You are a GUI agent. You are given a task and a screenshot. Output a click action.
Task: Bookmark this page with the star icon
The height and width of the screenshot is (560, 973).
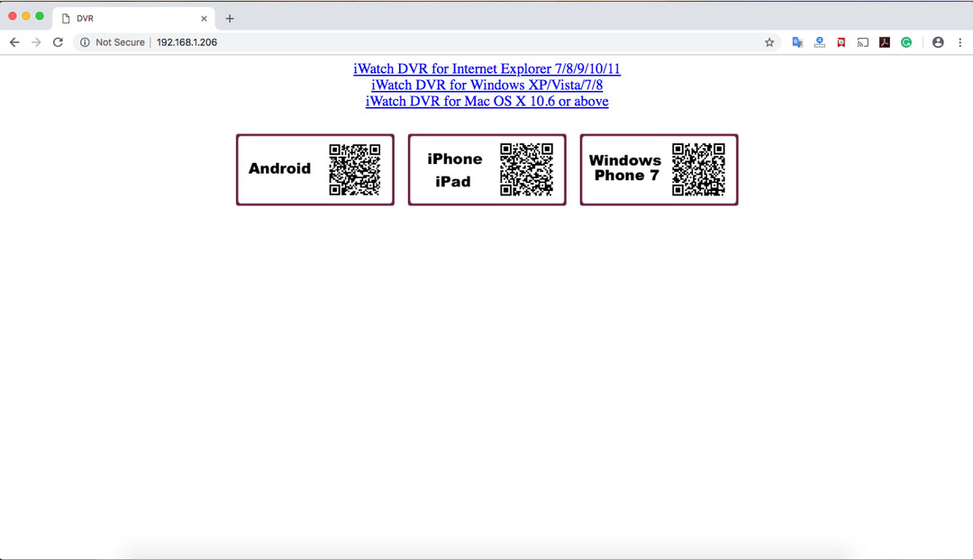[x=769, y=42]
